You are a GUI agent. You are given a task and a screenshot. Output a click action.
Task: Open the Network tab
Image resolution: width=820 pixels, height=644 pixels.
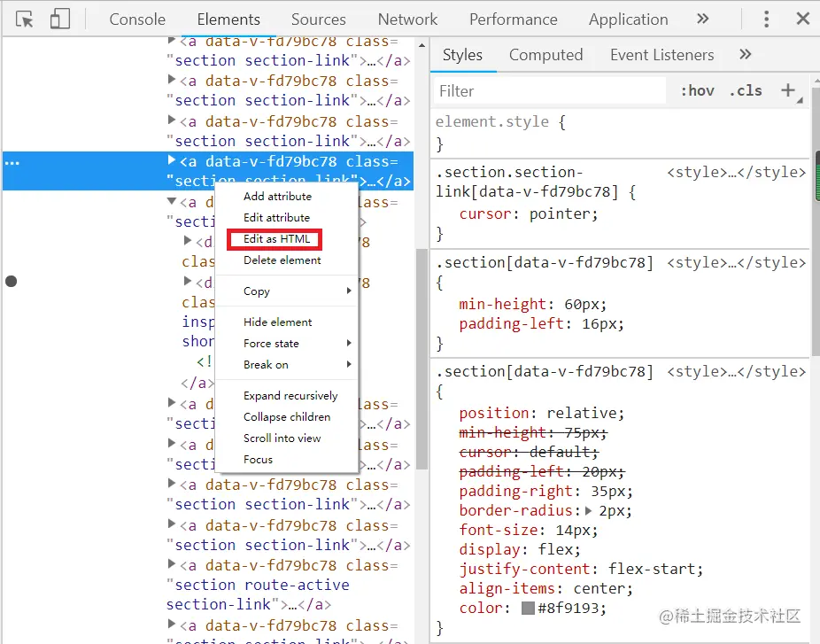[x=407, y=19]
